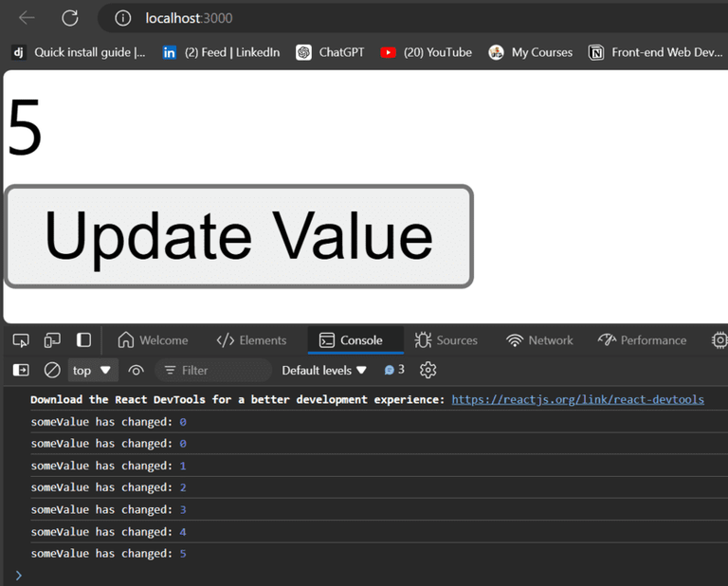
Task: Clear the console output
Action: (52, 370)
